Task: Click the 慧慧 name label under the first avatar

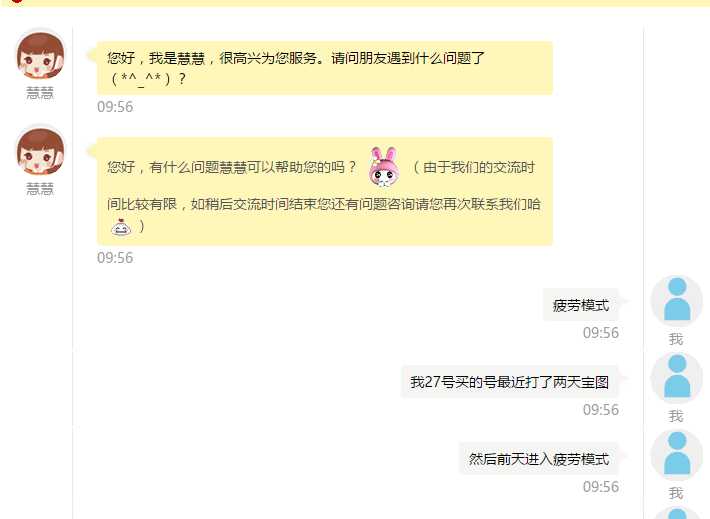Action: coord(40,93)
